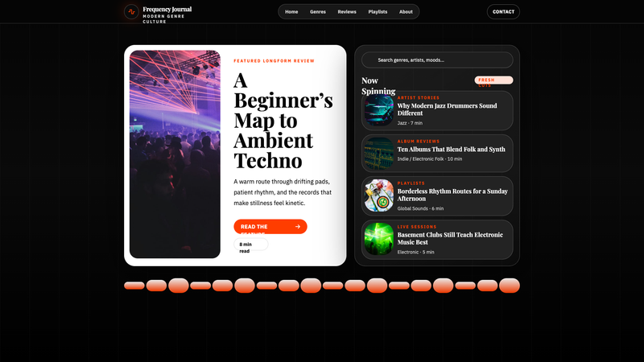Screen dimensions: 644x362
Task: Click the MODERN GENRE CULTURE tagline
Action: (163, 19)
